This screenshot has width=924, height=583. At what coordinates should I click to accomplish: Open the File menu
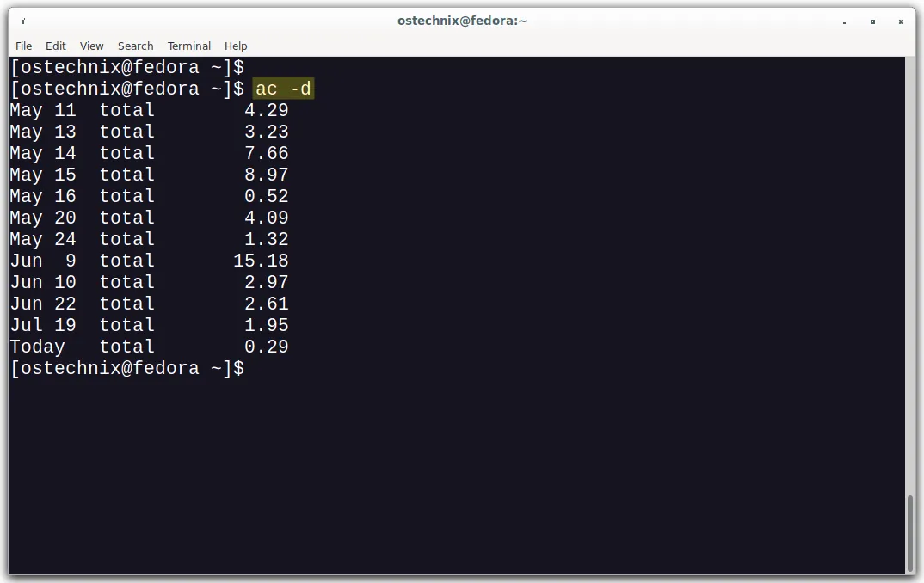click(23, 46)
